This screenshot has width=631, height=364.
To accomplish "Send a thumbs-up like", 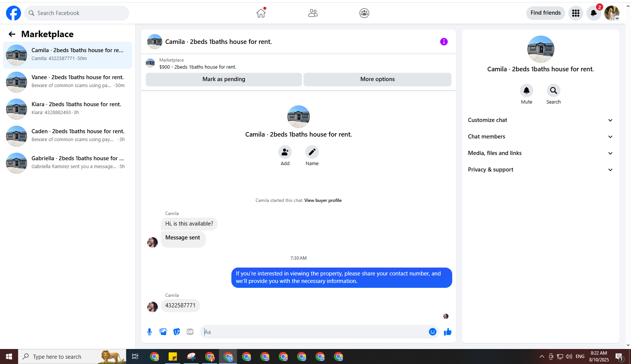I will pos(448,332).
